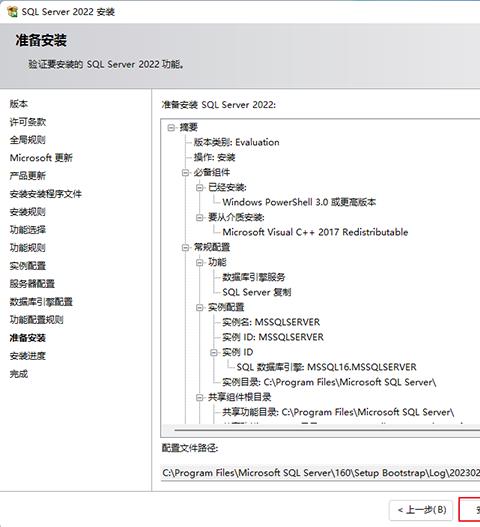This screenshot has width=480, height=527.
Task: Collapse the 要从介质安装 tree node
Action: (x=200, y=217)
